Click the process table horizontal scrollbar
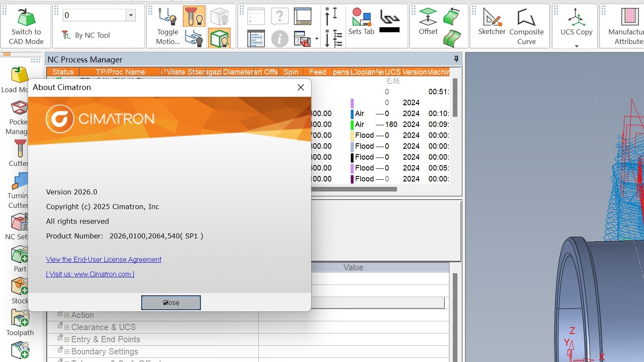644x362 pixels. click(x=354, y=189)
